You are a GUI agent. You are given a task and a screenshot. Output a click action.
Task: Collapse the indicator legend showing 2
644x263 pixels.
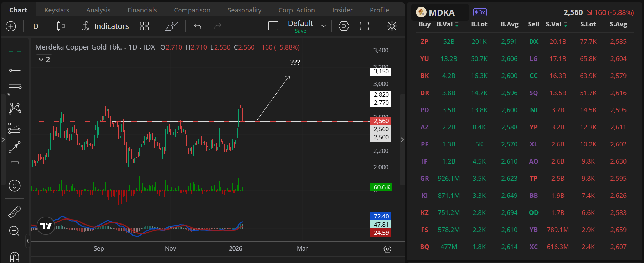[x=44, y=60]
